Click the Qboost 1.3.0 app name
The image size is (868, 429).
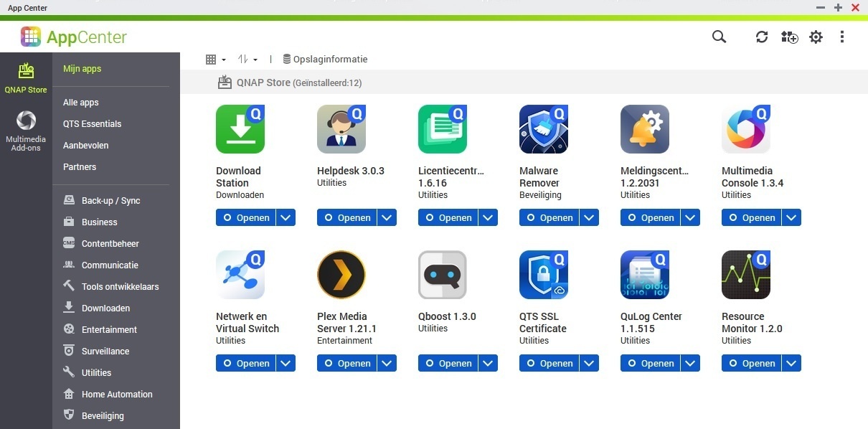[x=447, y=316]
